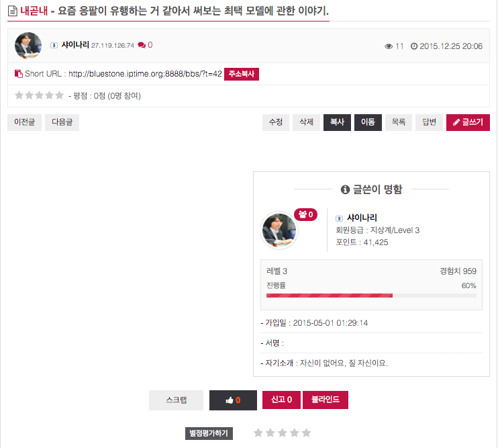500x448 pixels.
Task: Click the third star in the top rating display
Action: coord(39,95)
